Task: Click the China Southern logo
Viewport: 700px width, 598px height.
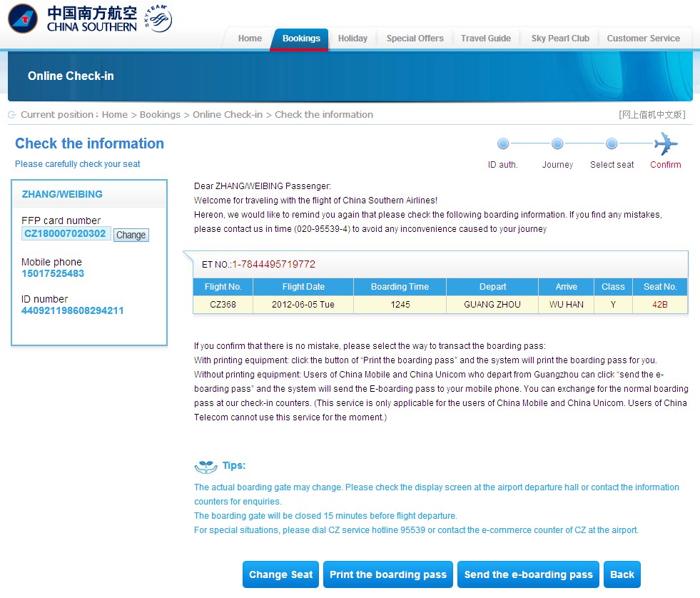Action: point(71,19)
